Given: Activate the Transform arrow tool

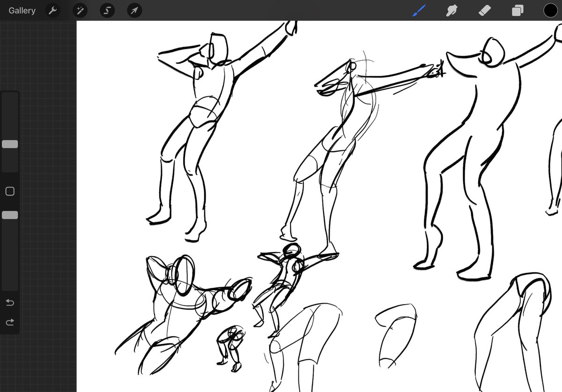Looking at the screenshot, I should pyautogui.click(x=134, y=10).
